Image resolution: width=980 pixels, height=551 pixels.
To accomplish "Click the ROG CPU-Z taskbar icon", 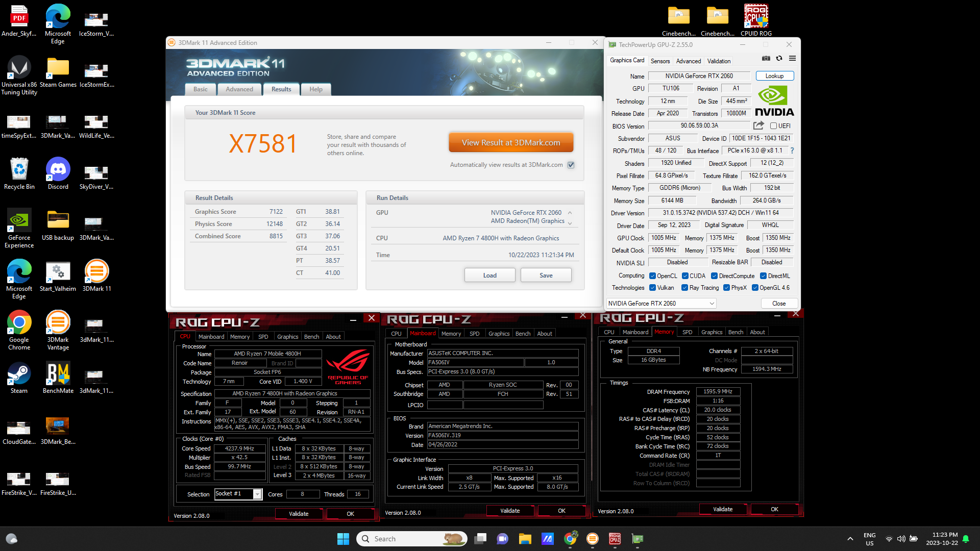I will pos(615,539).
